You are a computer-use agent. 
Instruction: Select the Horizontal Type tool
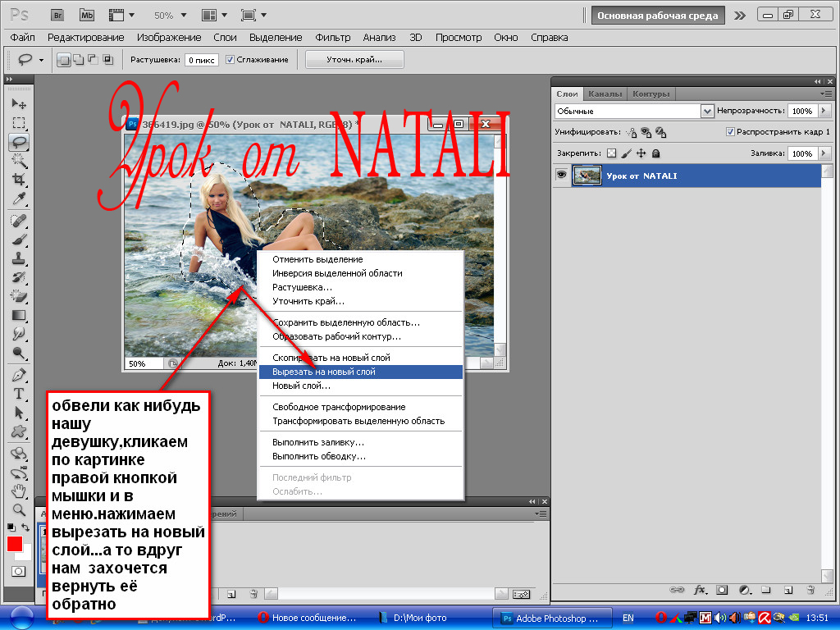click(18, 393)
